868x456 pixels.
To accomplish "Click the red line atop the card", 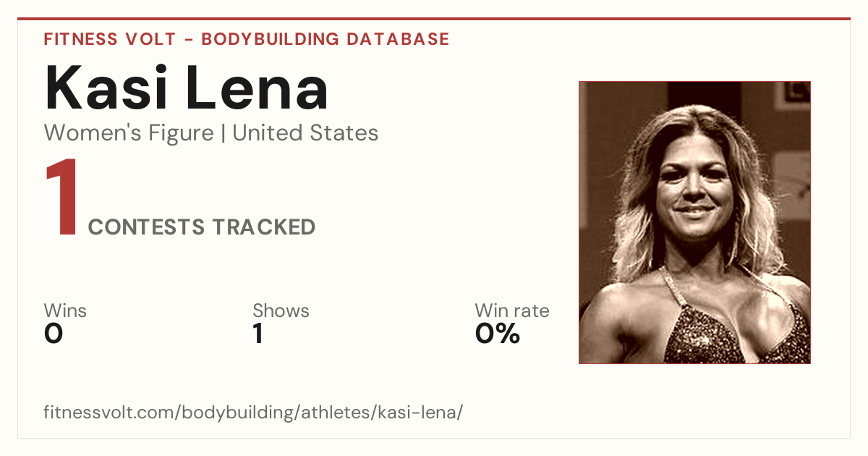I will click(434, 19).
